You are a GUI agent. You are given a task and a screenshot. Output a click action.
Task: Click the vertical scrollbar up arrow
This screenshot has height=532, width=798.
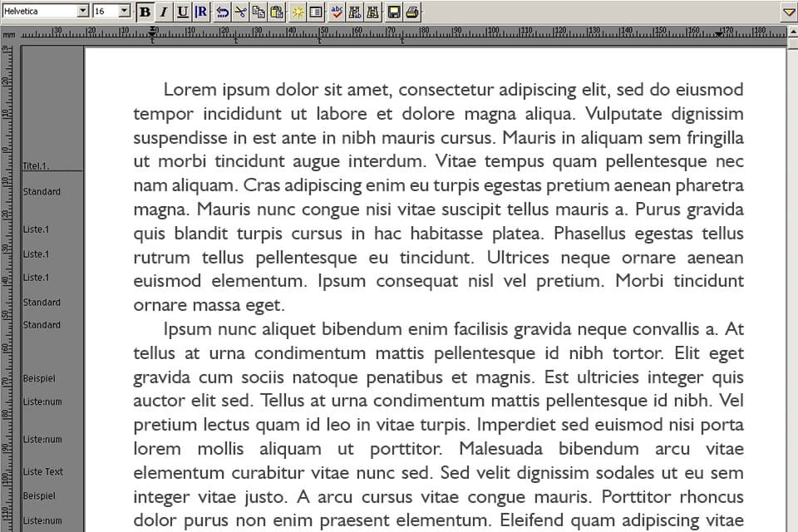793,32
